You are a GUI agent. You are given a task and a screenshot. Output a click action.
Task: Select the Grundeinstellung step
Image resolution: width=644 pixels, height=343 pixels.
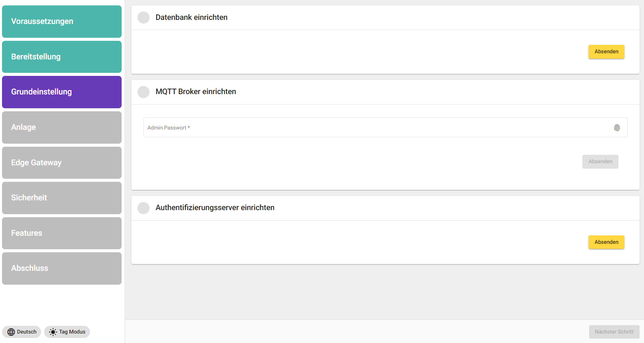pos(62,92)
